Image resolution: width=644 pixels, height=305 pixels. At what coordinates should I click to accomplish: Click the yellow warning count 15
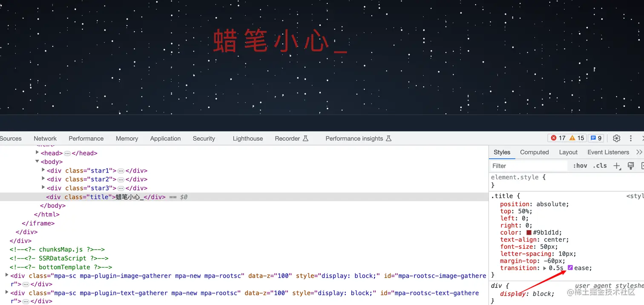click(x=577, y=138)
